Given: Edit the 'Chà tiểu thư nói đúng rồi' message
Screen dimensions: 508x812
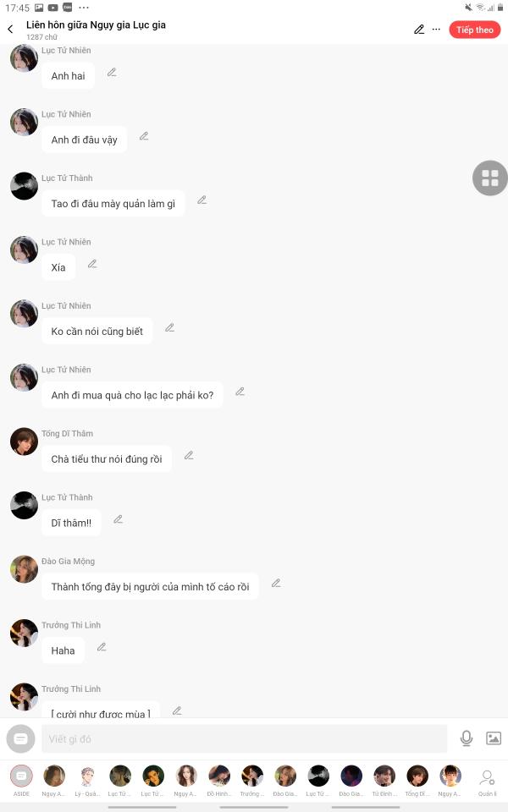Looking at the screenshot, I should click(x=189, y=456).
